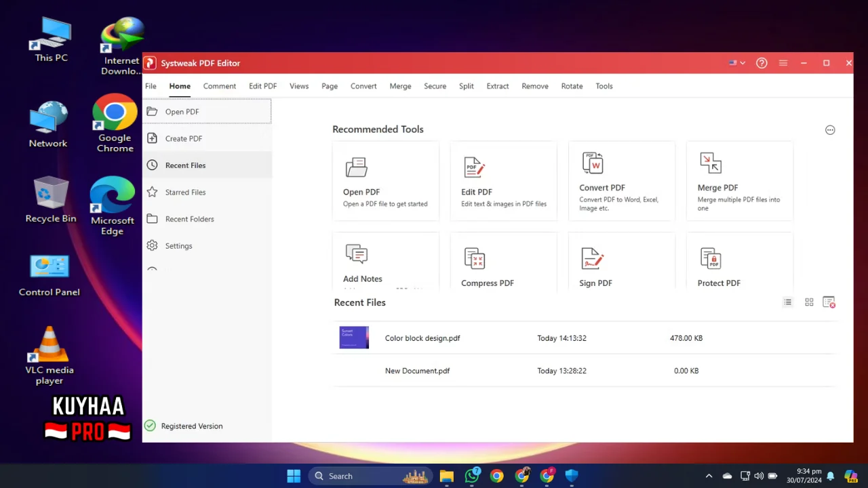This screenshot has width=868, height=488.
Task: Open Internet Download Manager desktop shortcut
Action: coord(122,46)
